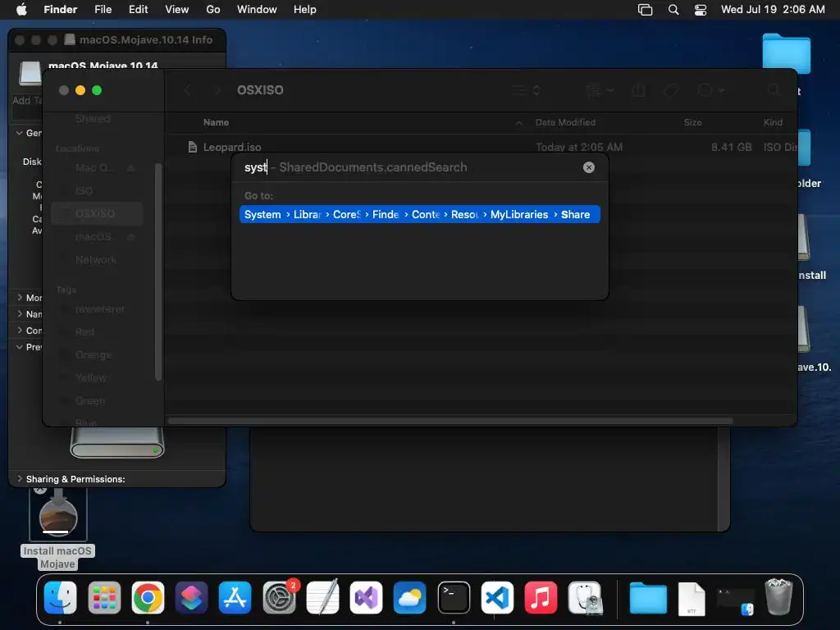Select the Orange tag in sidebar
This screenshot has height=630, width=840.
click(94, 354)
